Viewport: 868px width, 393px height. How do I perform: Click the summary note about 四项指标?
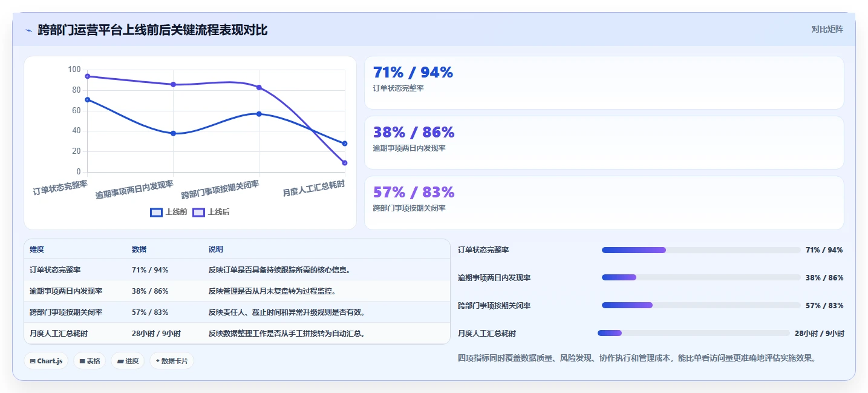(x=638, y=358)
